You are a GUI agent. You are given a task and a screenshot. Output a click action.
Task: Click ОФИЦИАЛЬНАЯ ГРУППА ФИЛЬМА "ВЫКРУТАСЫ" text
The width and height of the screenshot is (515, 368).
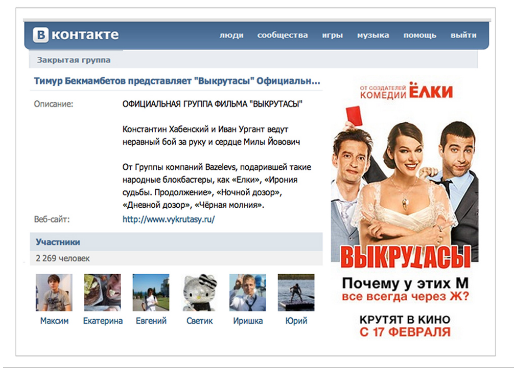click(x=212, y=104)
